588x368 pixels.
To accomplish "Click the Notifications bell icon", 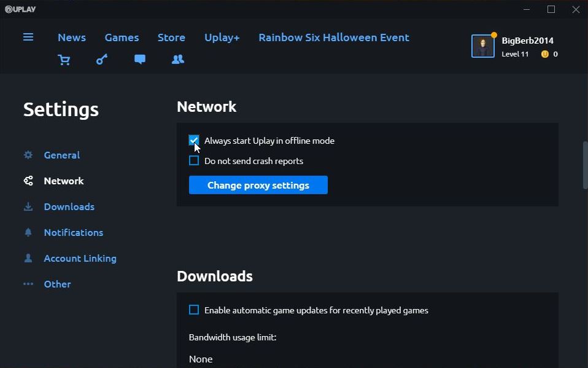I will point(28,232).
